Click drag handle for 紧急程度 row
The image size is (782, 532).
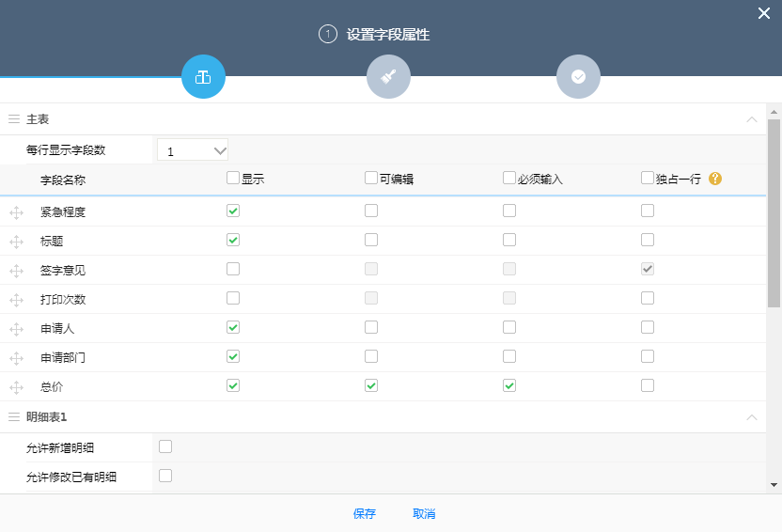16,212
